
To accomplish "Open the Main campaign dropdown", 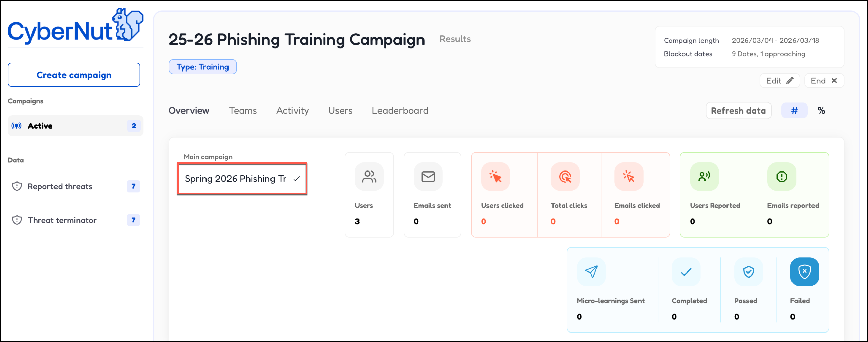I will click(242, 179).
